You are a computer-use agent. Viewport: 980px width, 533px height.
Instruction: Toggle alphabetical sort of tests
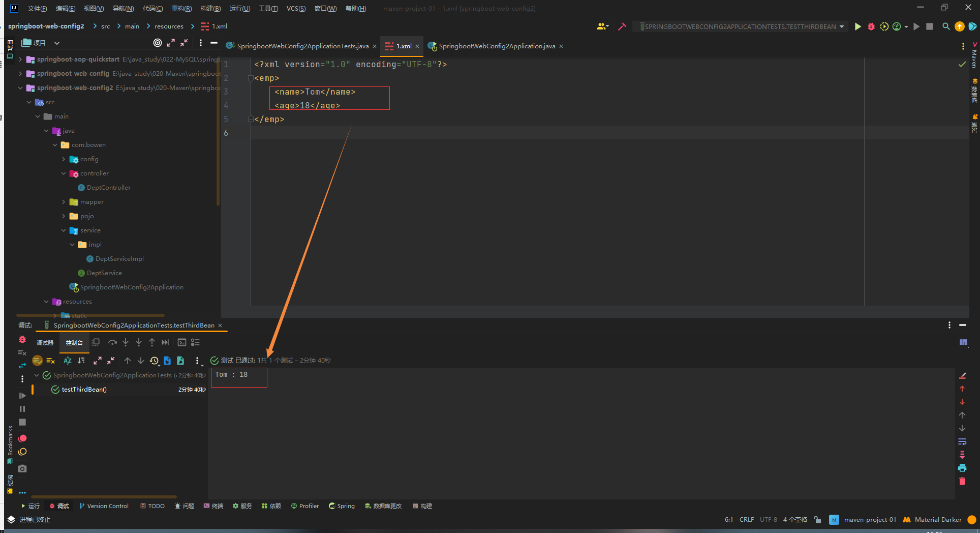[68, 361]
